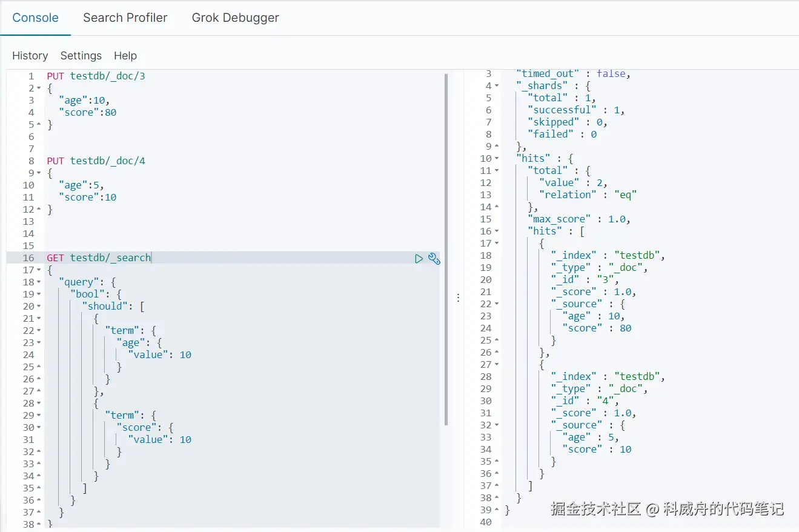Image resolution: width=799 pixels, height=532 pixels.
Task: Fold inner "hits" array at response line 16
Action: point(497,231)
